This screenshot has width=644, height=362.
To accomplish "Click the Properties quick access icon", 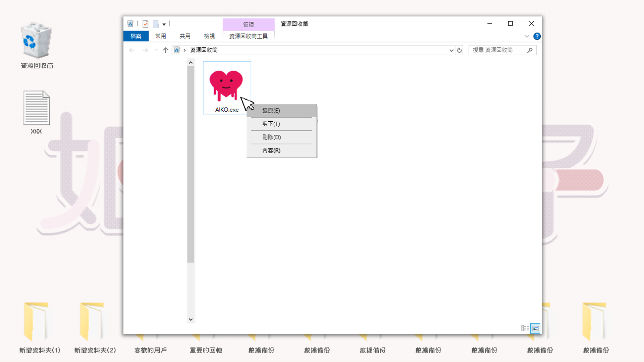I will 145,24.
